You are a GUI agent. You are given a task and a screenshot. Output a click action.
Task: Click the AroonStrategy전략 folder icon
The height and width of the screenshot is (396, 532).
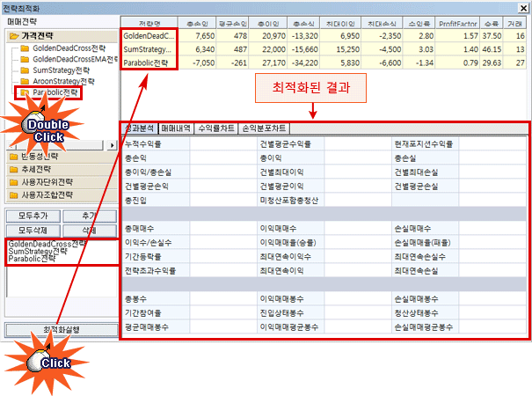(x=23, y=81)
